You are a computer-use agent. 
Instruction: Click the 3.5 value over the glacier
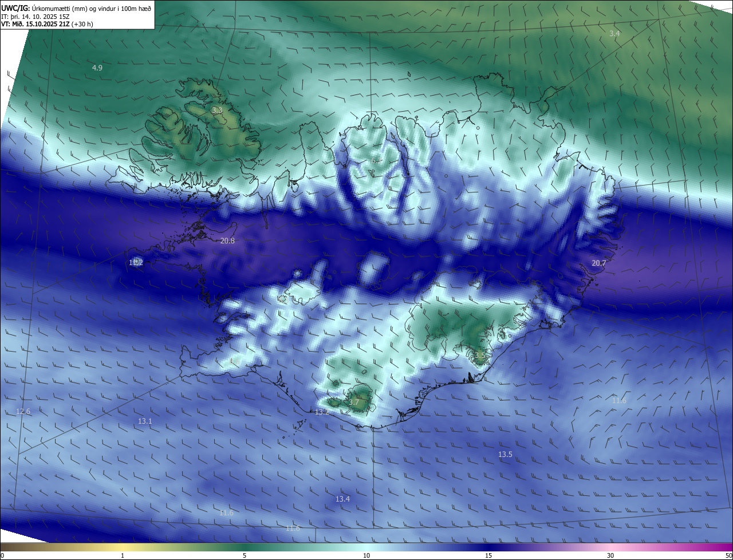pyautogui.click(x=480, y=355)
